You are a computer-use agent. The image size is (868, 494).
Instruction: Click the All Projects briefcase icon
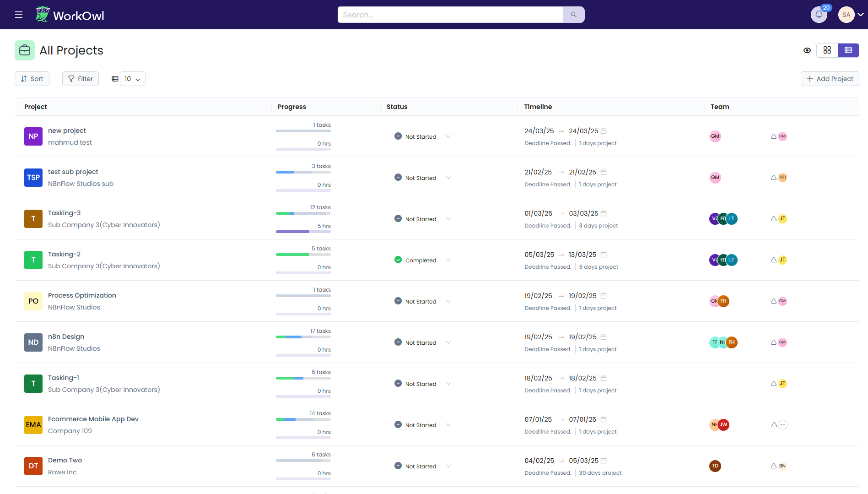click(25, 50)
